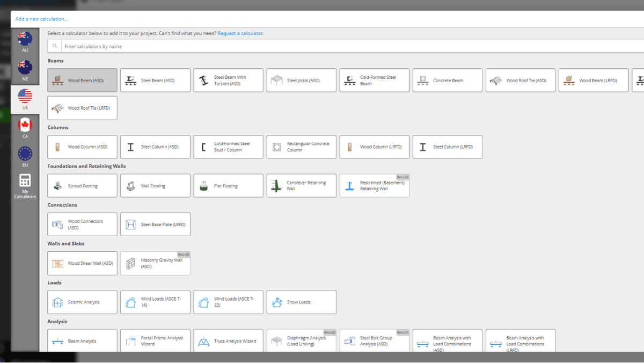
Task: Click the Spread Footing icon
Action: click(57, 186)
